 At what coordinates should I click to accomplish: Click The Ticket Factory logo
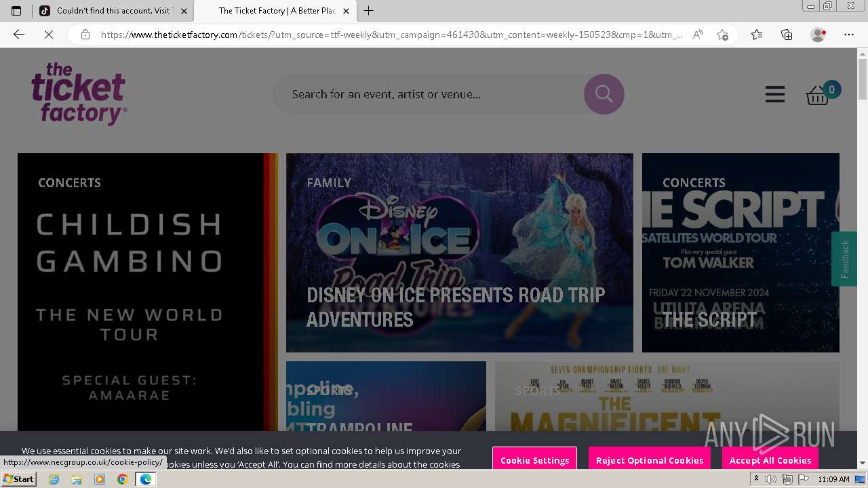point(79,94)
